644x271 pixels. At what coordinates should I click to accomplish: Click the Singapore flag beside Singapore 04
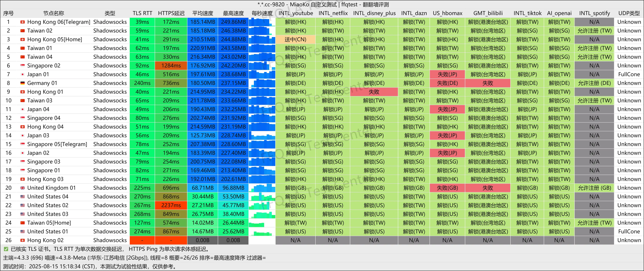pos(22,118)
